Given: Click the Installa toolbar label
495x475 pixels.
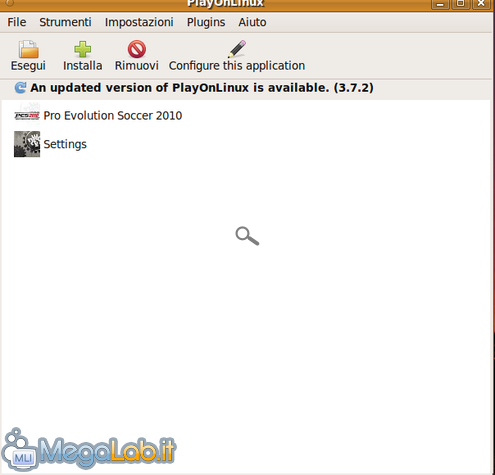Looking at the screenshot, I should pyautogui.click(x=83, y=66).
